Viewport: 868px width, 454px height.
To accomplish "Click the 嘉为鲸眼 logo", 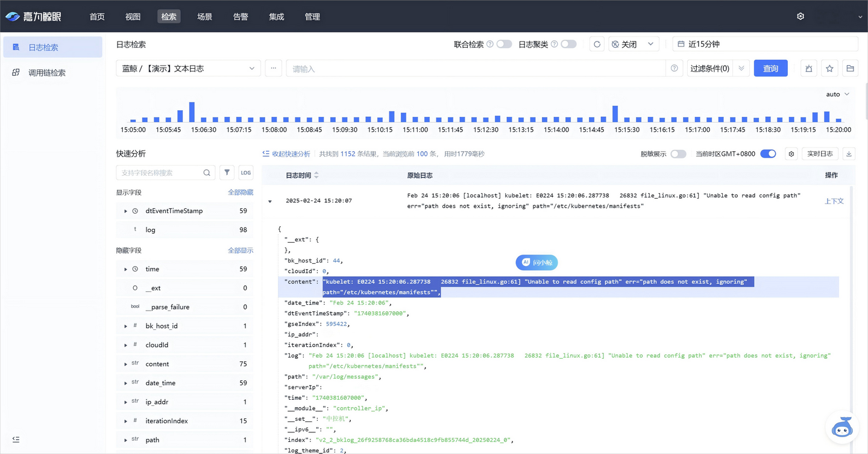I will pyautogui.click(x=33, y=16).
